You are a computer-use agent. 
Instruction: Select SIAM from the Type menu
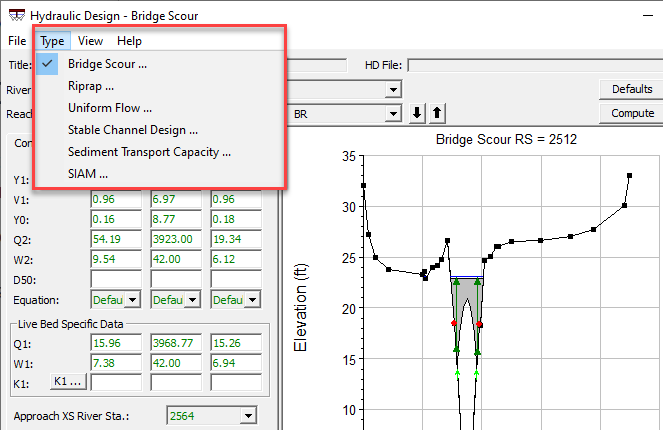(x=88, y=174)
